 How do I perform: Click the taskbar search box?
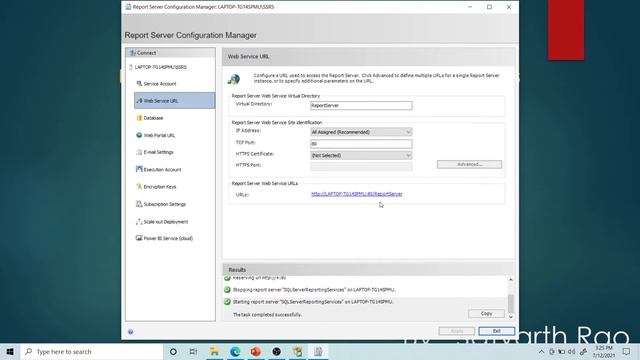point(92,351)
